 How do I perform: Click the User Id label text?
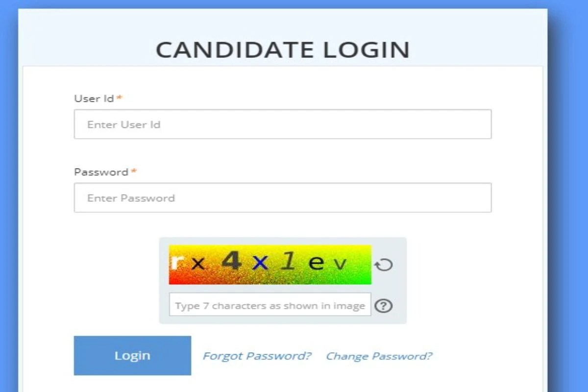[94, 98]
